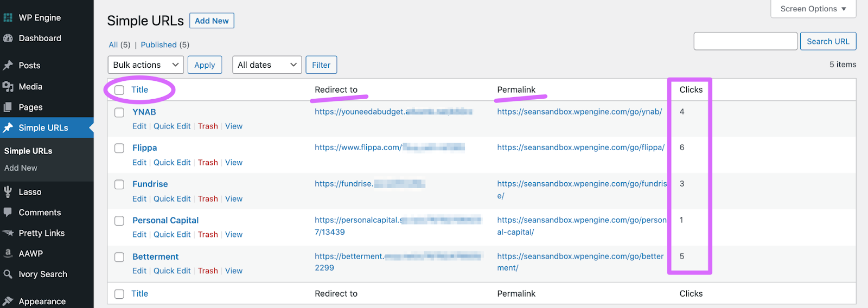
Task: Select the Simple URLs submenu item
Action: coord(28,151)
